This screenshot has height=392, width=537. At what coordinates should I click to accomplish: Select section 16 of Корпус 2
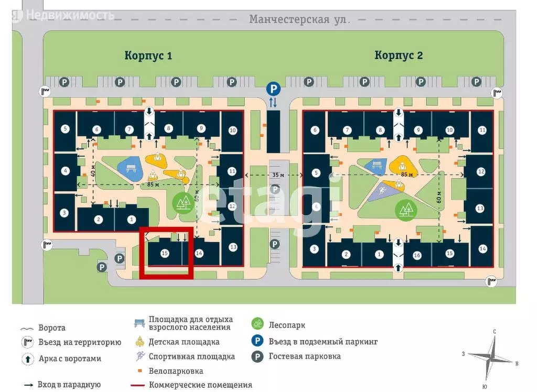[417, 255]
